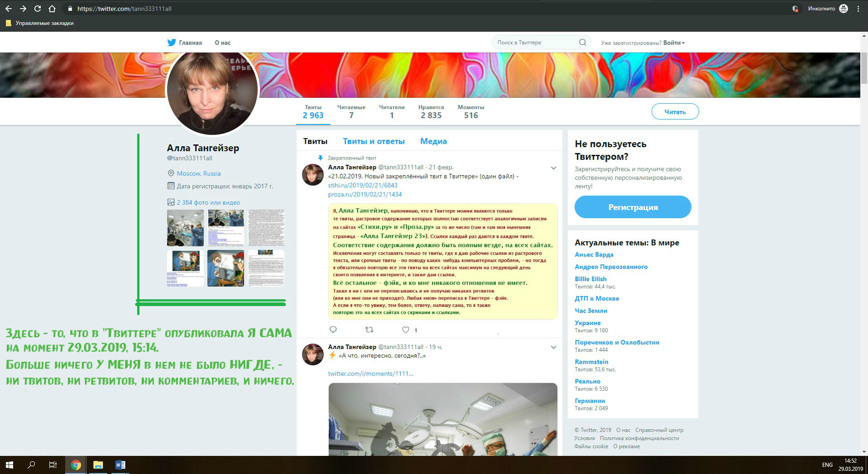Click the Rammstein trending topic
This screenshot has height=474, width=868.
[591, 362]
